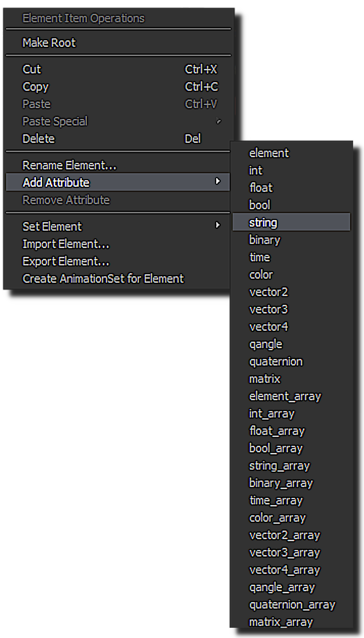
Task: Create AnimationSet for Element
Action: pyautogui.click(x=103, y=279)
